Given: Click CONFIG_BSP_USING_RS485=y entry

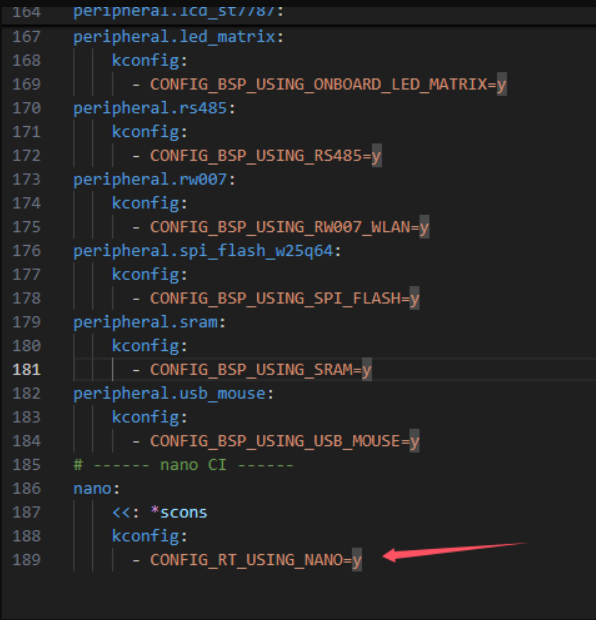Looking at the screenshot, I should coord(265,156).
